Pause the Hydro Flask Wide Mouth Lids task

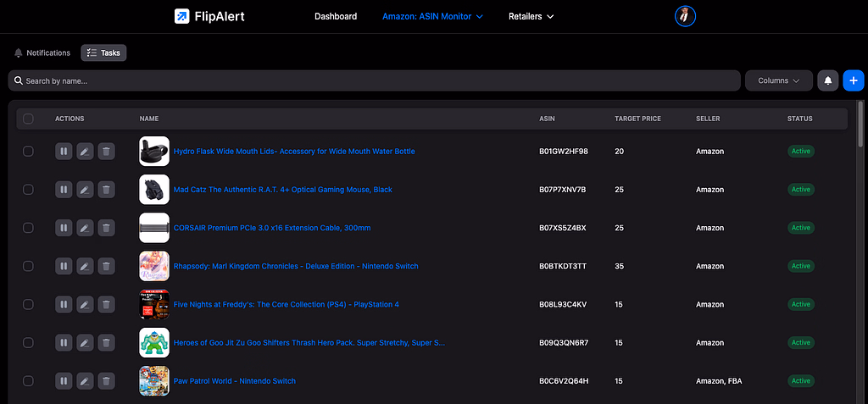tap(64, 151)
